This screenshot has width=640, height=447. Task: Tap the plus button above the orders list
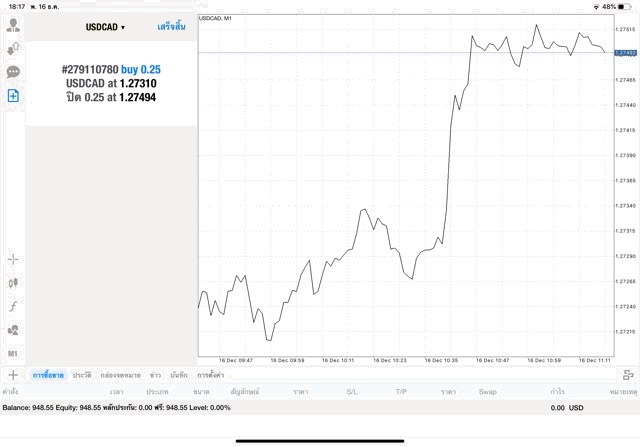coord(13,374)
